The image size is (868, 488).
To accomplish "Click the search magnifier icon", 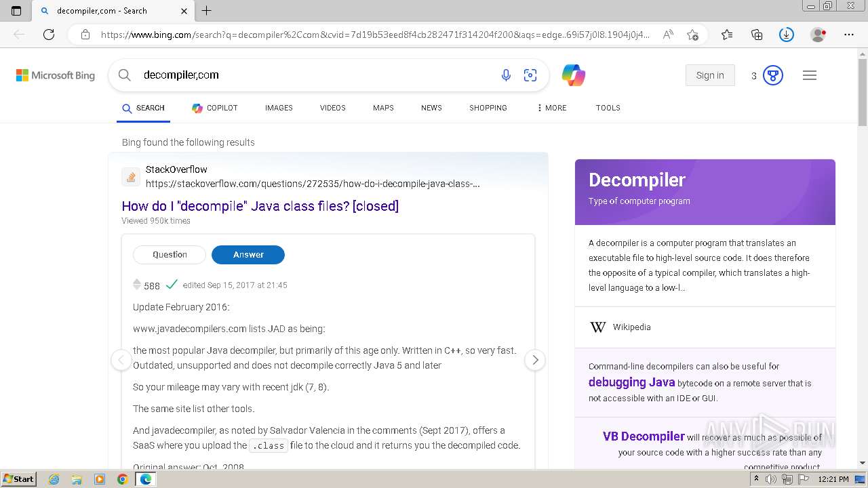I will (125, 75).
